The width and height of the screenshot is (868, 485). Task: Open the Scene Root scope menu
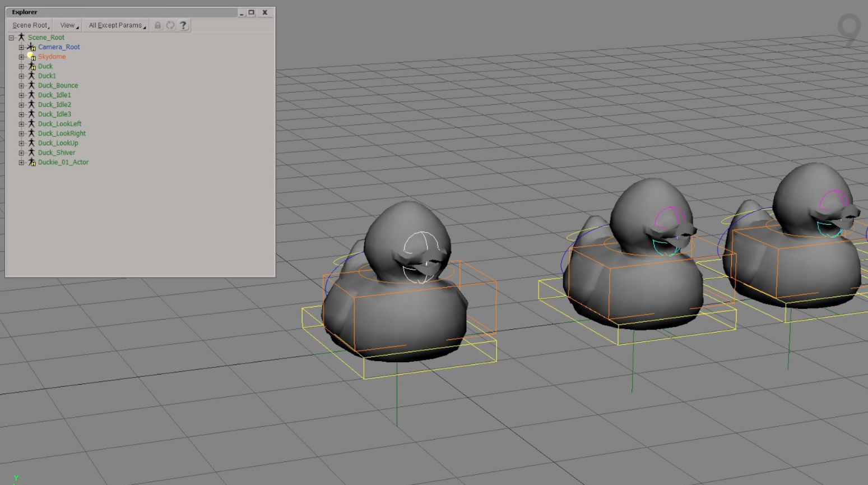point(30,25)
